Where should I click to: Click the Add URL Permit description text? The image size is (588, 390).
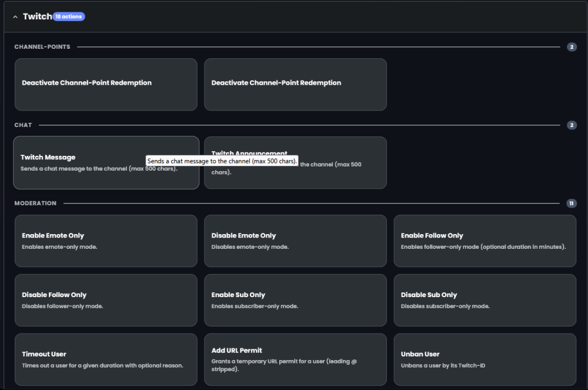[284, 365]
